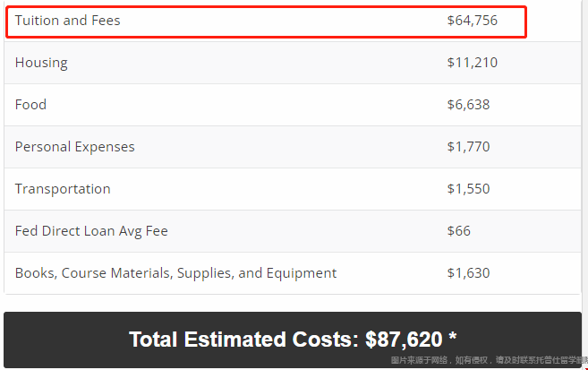Select the Personal Expenses label
This screenshot has width=588, height=370.
coord(74,147)
